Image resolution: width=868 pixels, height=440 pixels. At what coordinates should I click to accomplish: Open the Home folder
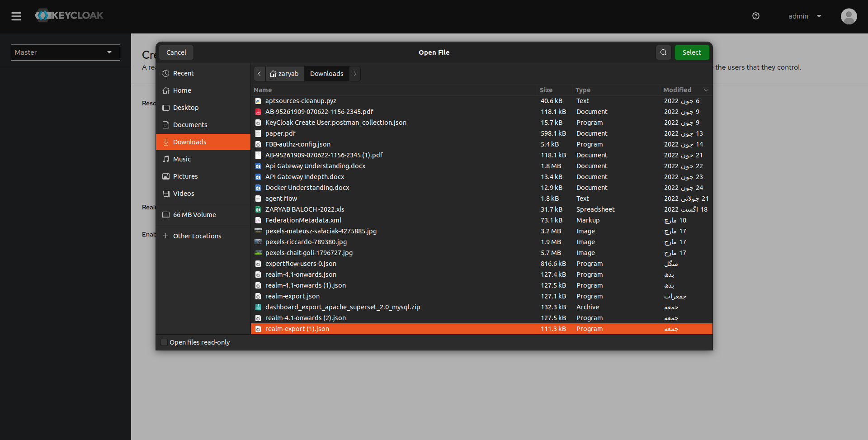coord(182,90)
